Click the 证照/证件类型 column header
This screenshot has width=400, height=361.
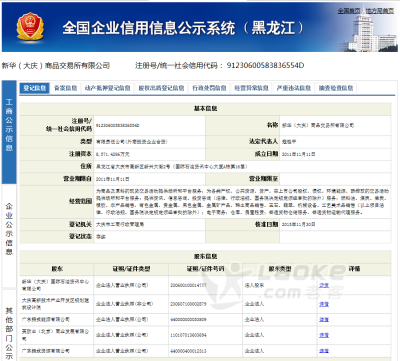coord(131,269)
